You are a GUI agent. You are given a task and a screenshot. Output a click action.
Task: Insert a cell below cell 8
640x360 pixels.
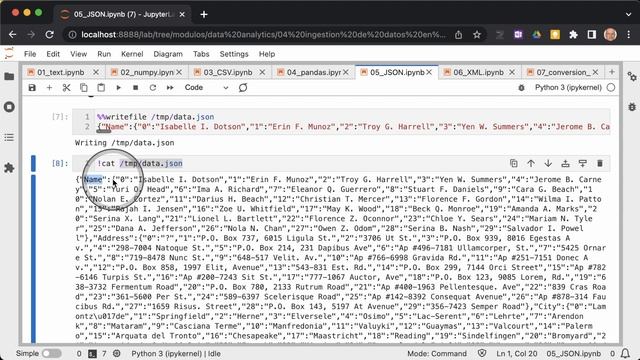pyautogui.click(x=582, y=163)
